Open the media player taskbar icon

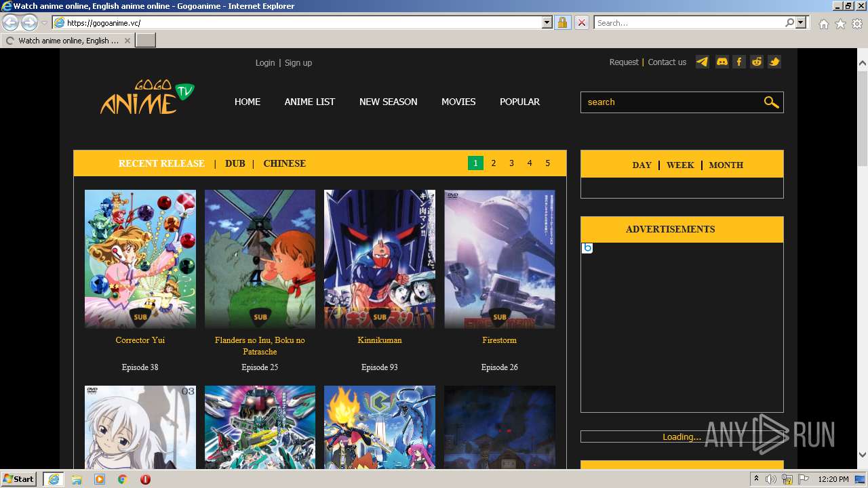click(100, 479)
